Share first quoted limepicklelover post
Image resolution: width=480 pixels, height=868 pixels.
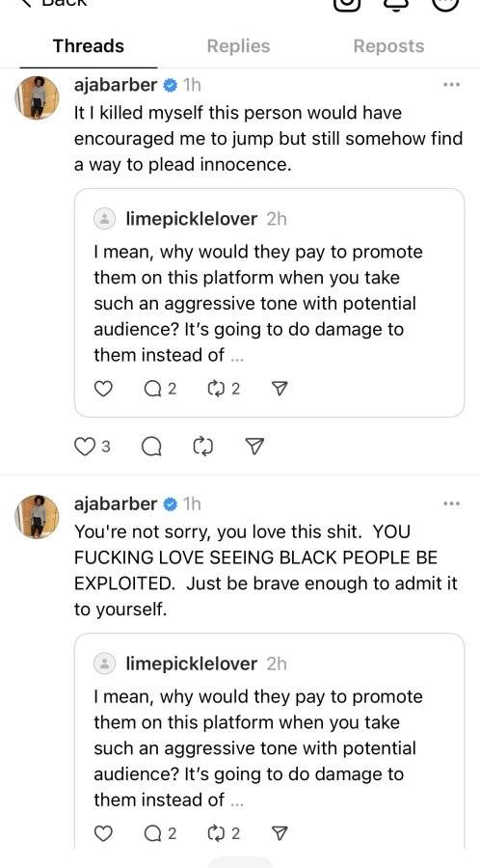tap(280, 390)
